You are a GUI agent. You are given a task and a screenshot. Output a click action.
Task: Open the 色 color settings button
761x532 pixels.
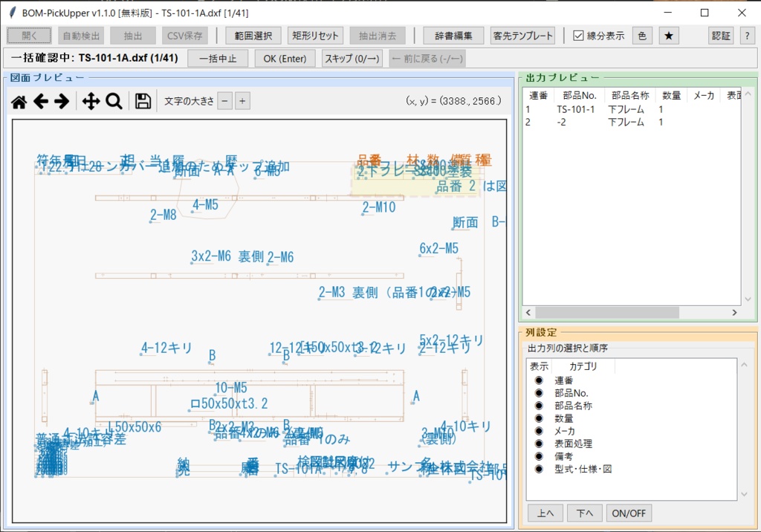pos(642,36)
